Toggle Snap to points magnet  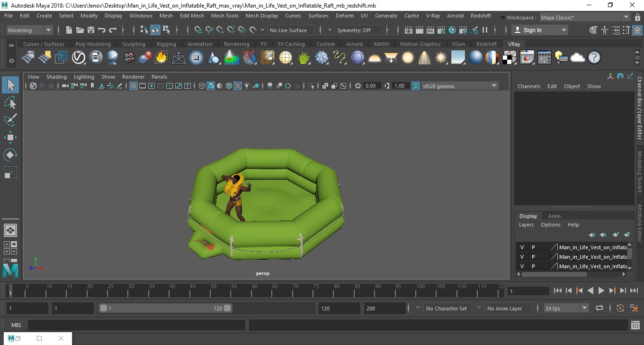tap(220, 30)
